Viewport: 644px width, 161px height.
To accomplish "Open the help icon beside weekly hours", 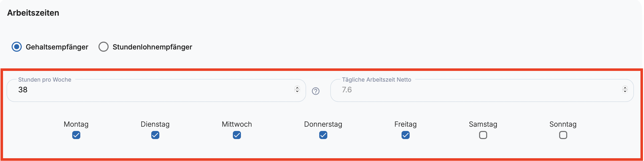I will (315, 91).
